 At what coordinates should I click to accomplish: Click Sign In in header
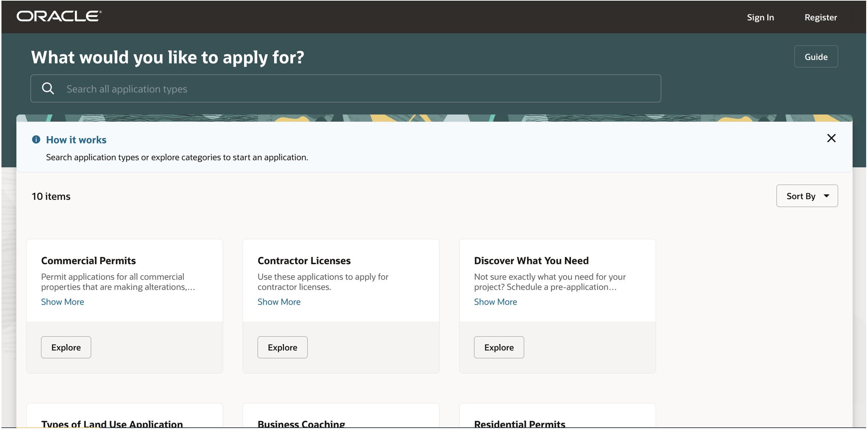point(760,17)
